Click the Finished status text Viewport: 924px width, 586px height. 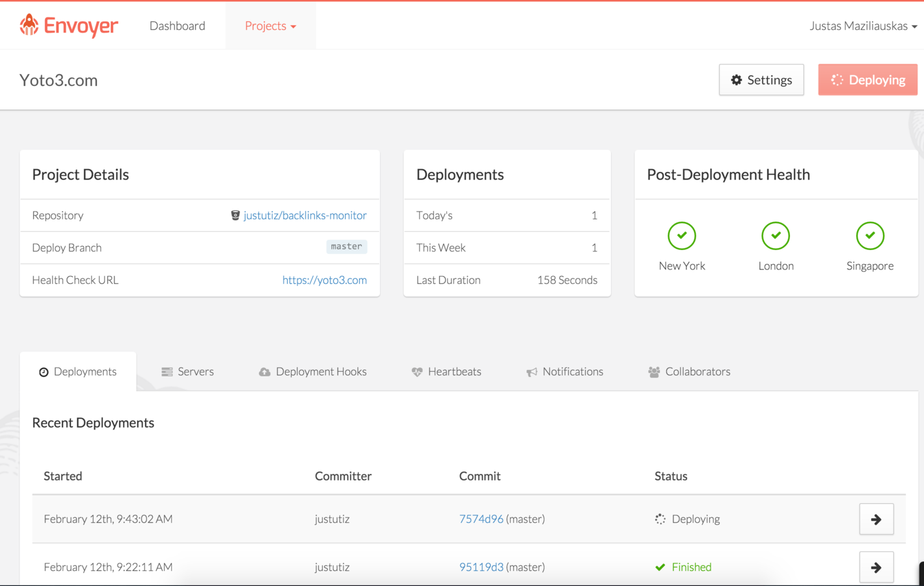692,567
